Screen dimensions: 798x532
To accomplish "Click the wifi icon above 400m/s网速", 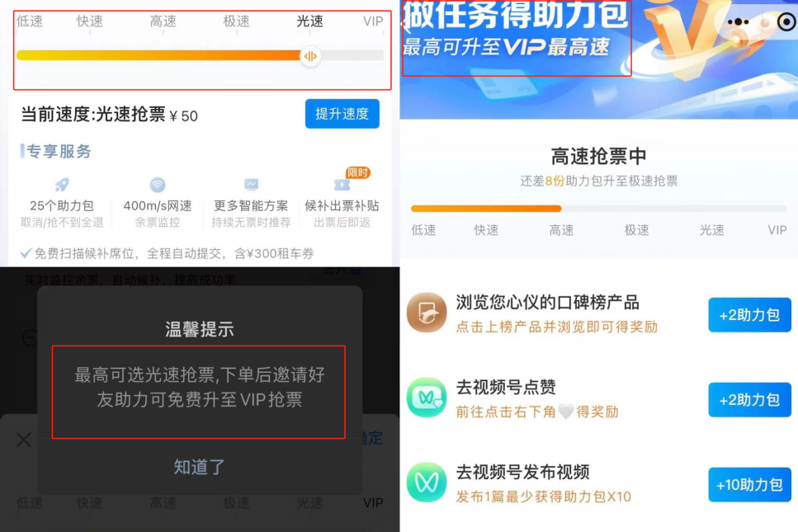I will pos(158,185).
